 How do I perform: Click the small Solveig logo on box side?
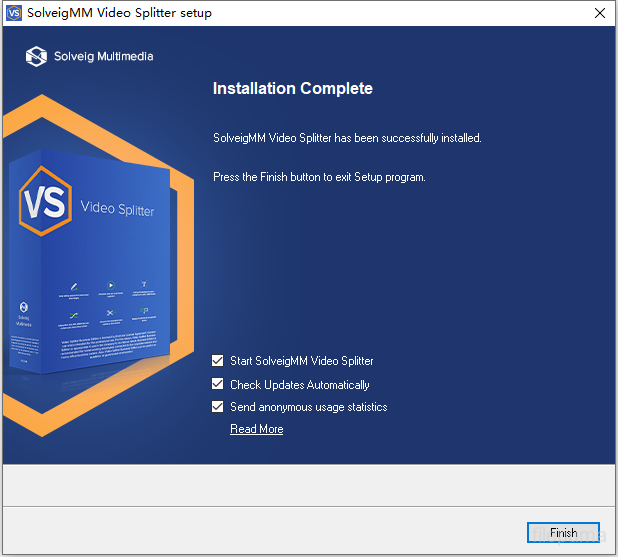24,306
